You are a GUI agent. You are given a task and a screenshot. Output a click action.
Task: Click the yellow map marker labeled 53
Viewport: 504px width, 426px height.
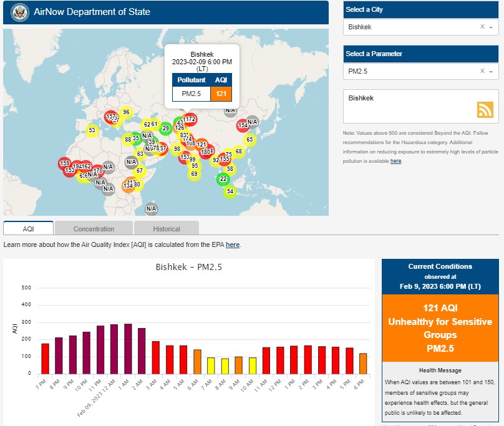(x=92, y=130)
